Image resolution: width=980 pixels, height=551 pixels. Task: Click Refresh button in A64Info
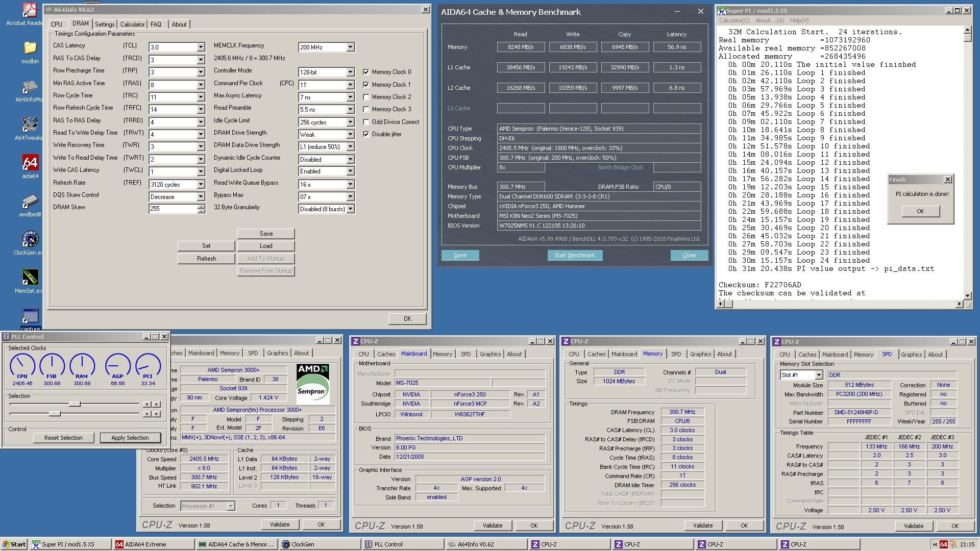click(206, 259)
